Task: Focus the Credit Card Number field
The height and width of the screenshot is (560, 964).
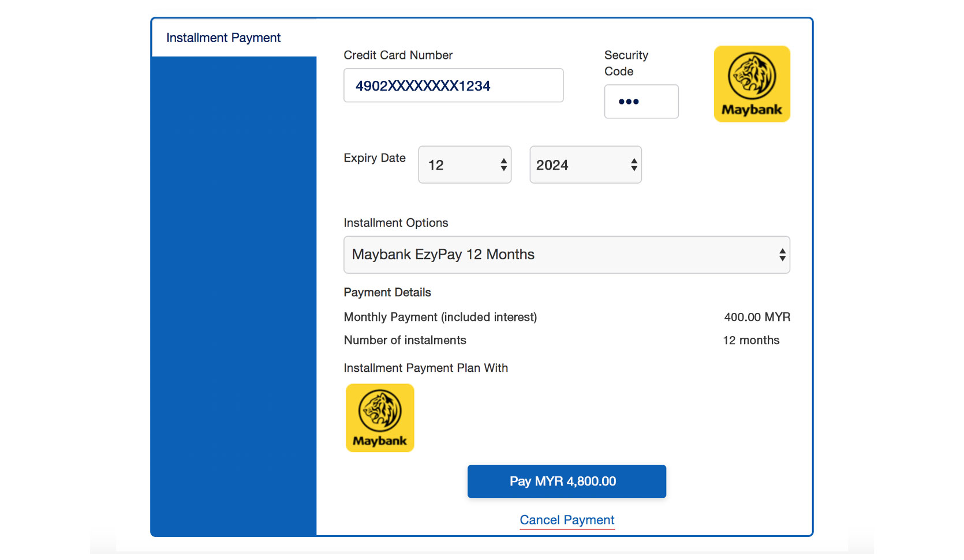Action: coord(454,85)
